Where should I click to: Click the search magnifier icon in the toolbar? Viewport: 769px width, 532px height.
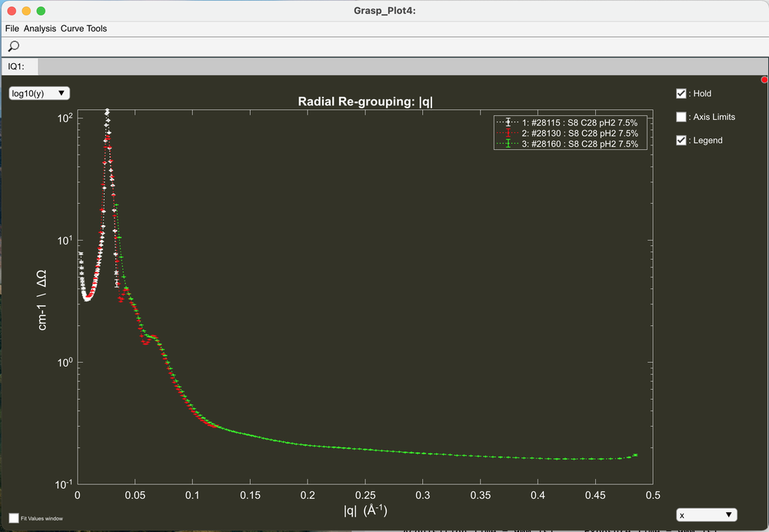pos(12,46)
